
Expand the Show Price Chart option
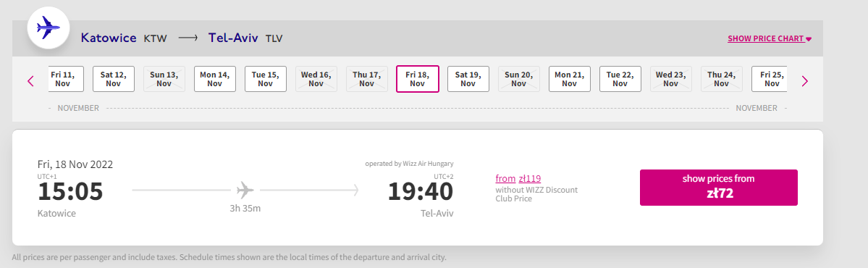(770, 39)
